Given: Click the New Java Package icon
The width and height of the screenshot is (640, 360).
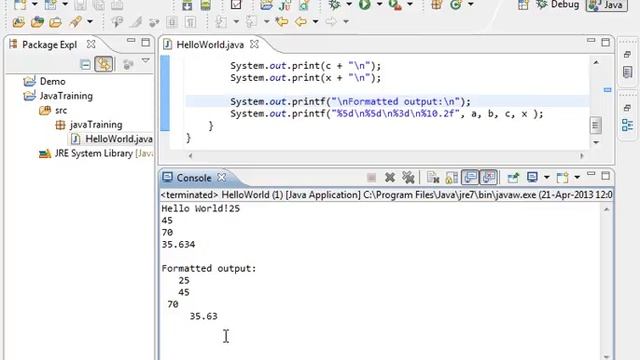Looking at the screenshot, I should click(x=436, y=4).
